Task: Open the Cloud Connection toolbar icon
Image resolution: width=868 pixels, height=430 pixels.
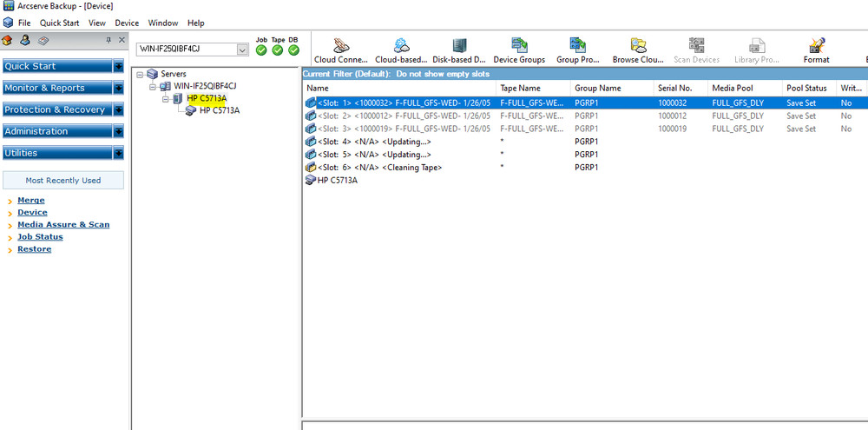Action: [340, 45]
